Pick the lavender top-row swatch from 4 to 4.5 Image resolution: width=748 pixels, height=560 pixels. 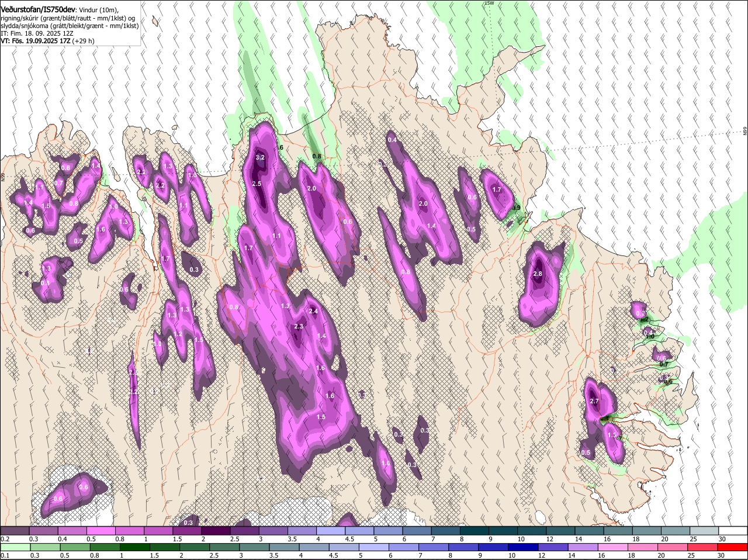point(331,531)
